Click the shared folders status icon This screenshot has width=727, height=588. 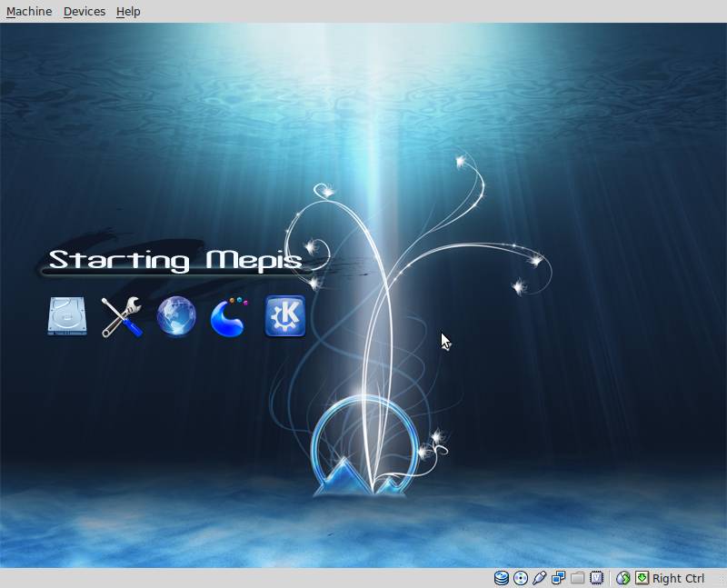coord(577,578)
